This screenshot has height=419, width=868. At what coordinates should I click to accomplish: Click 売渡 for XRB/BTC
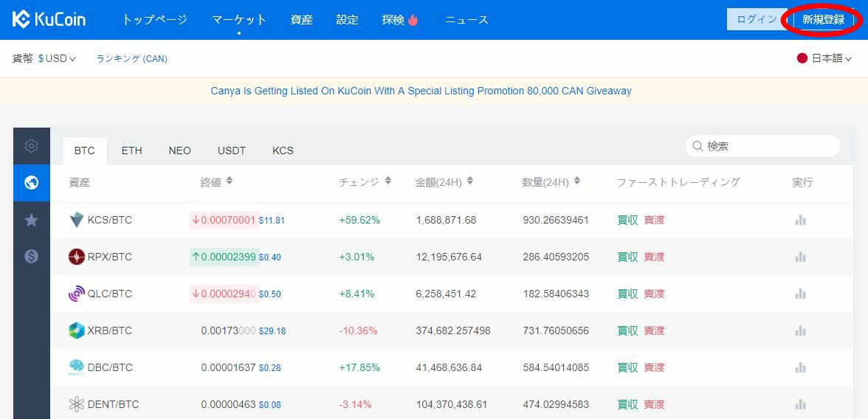pyautogui.click(x=654, y=330)
